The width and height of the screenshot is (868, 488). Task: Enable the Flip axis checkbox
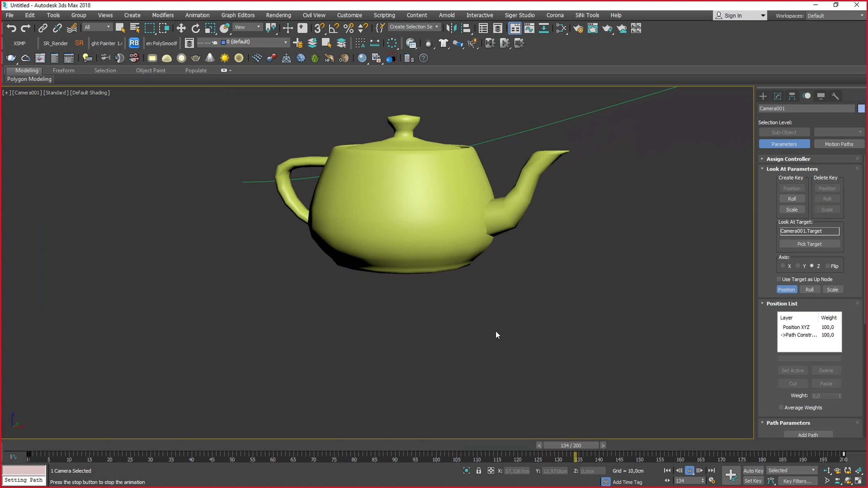(827, 266)
